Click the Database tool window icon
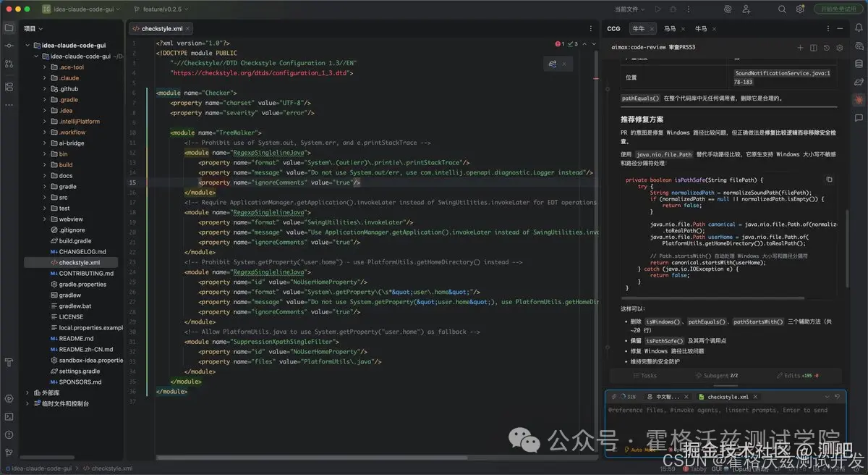This screenshot has width=868, height=475. tap(859, 64)
